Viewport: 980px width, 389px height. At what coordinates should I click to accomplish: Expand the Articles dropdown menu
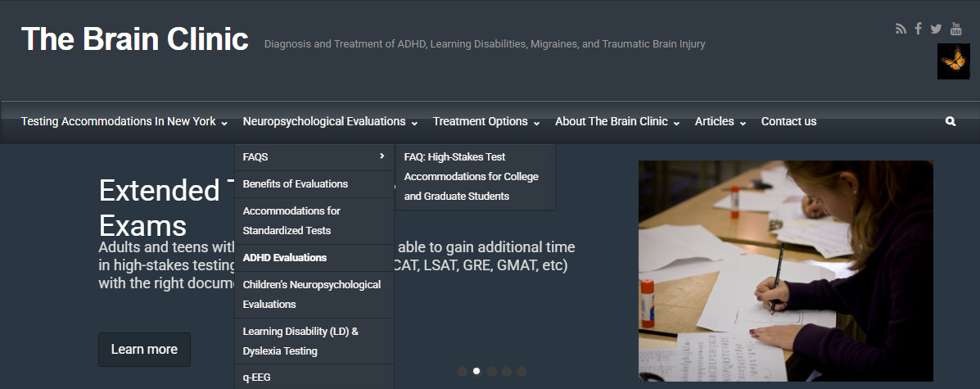click(720, 121)
